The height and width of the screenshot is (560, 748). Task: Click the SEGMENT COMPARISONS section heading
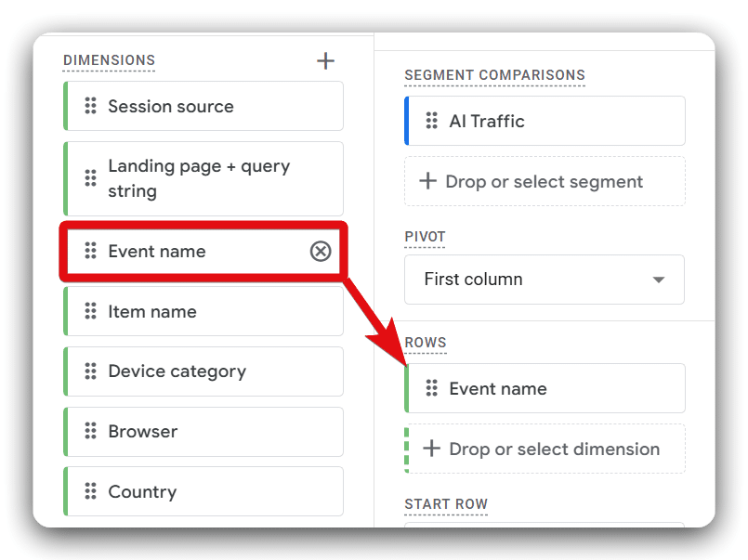(x=494, y=75)
